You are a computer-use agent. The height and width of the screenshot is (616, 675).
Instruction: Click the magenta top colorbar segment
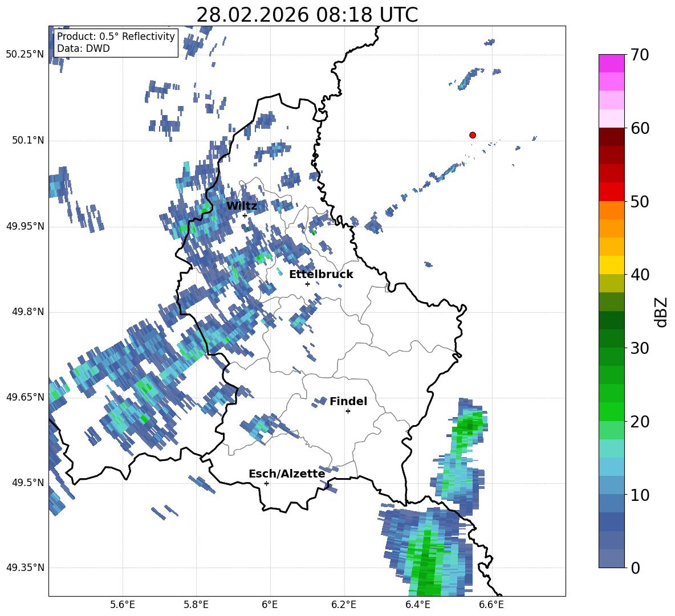(611, 63)
